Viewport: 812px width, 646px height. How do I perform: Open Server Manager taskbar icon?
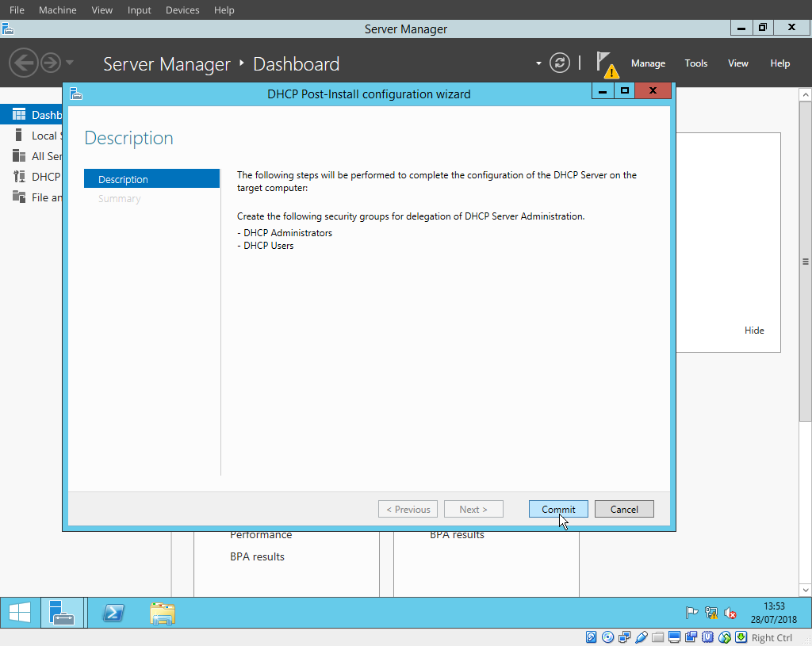62,613
